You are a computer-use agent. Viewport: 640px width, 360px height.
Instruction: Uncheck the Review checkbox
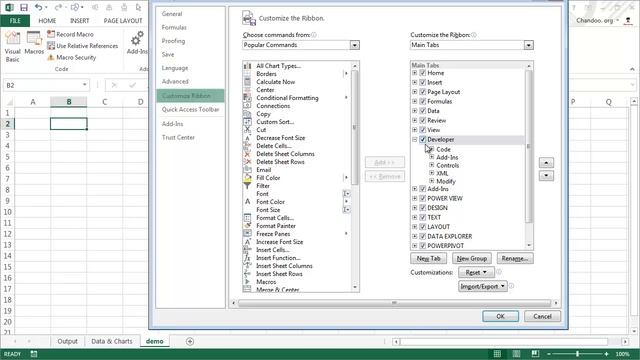(422, 120)
